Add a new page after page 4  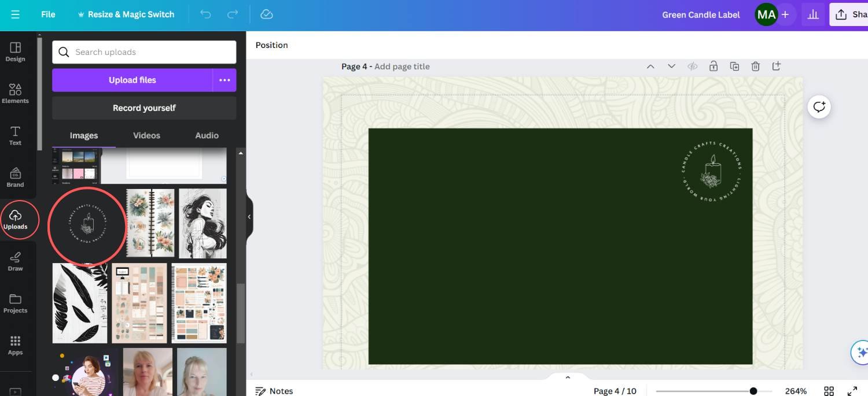point(777,66)
